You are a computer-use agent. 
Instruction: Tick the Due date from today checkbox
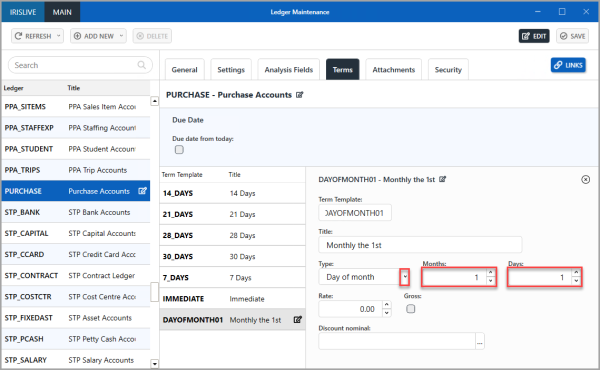point(179,150)
